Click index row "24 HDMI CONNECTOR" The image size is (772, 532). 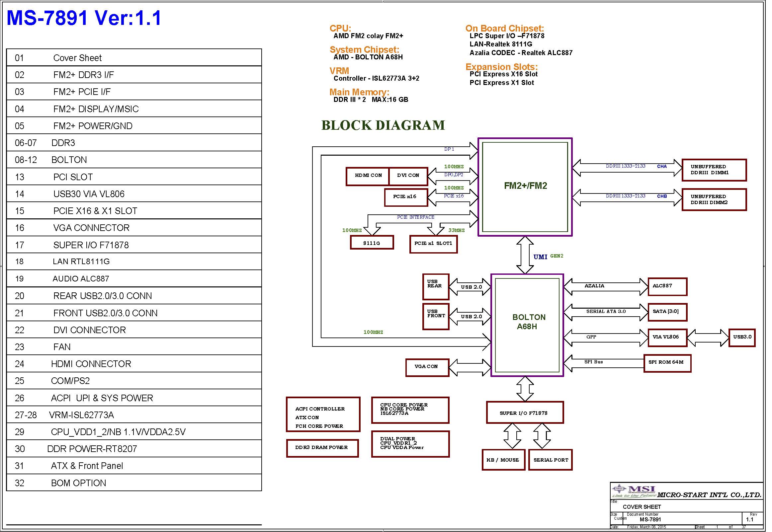(134, 364)
